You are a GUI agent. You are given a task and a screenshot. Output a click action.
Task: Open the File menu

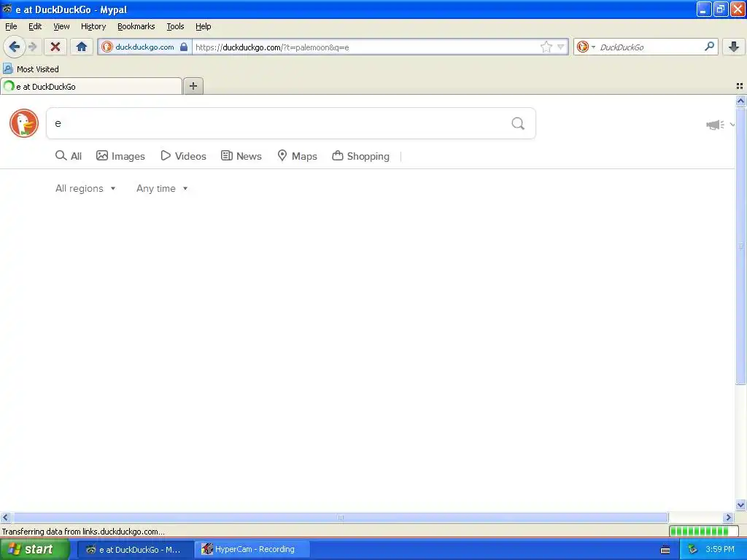[11, 26]
